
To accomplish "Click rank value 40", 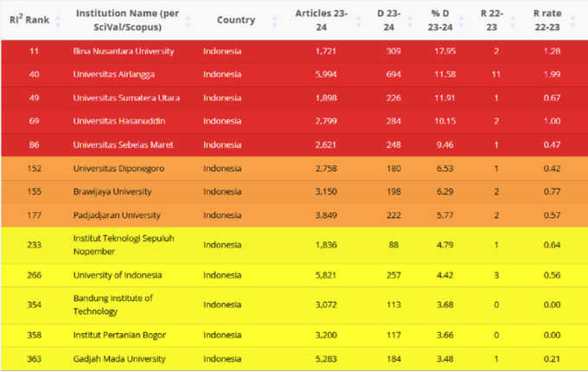I will (x=34, y=74).
